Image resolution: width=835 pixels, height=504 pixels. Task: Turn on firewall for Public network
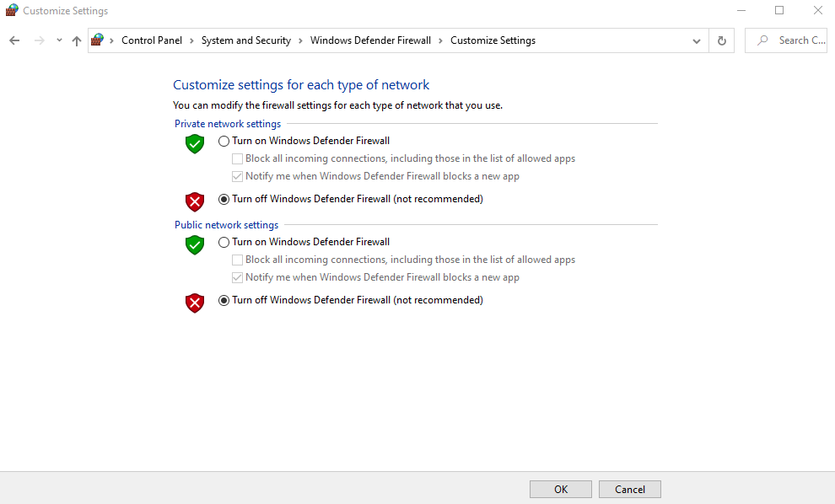[x=224, y=242]
